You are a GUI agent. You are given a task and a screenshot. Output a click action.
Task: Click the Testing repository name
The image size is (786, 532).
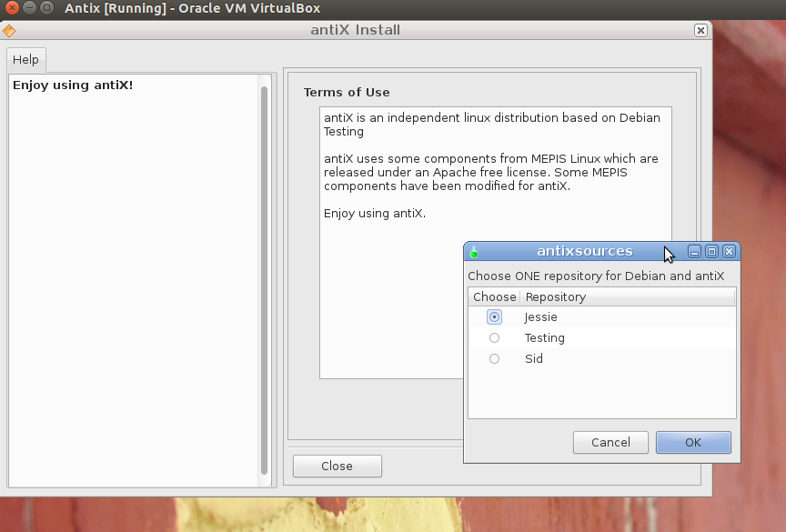(544, 338)
